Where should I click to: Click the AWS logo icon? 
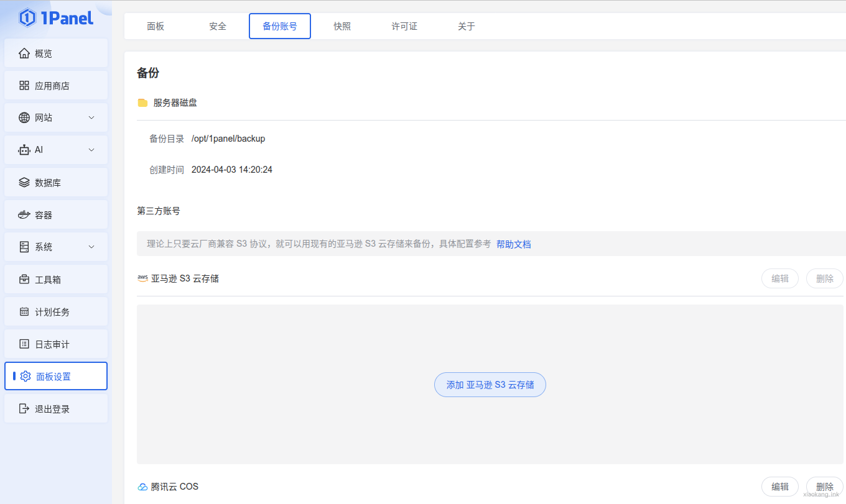point(142,278)
